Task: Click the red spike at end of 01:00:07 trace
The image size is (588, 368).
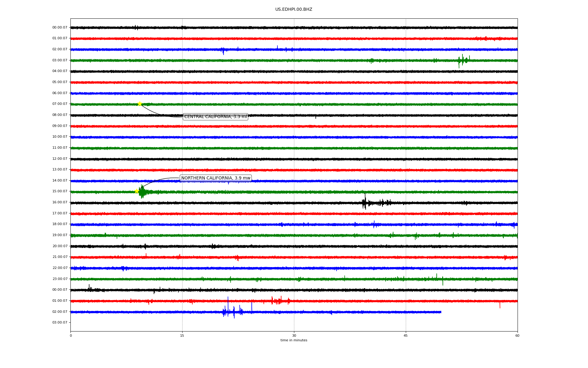Action: [x=500, y=305]
